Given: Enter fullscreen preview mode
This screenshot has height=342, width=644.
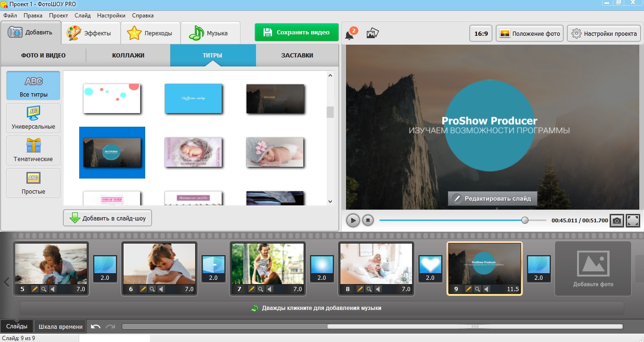Looking at the screenshot, I should point(633,220).
